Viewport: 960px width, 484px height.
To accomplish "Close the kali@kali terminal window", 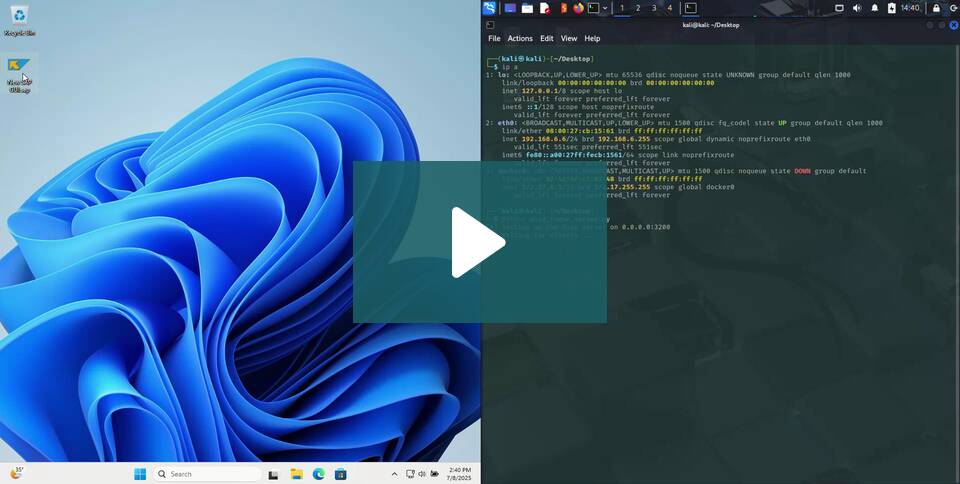I will click(953, 25).
